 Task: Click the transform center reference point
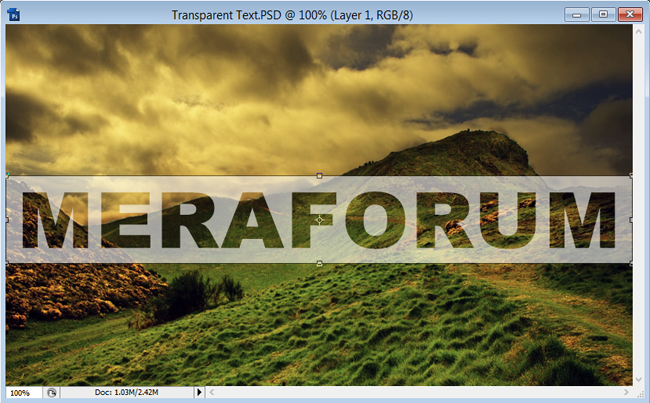coord(319,219)
